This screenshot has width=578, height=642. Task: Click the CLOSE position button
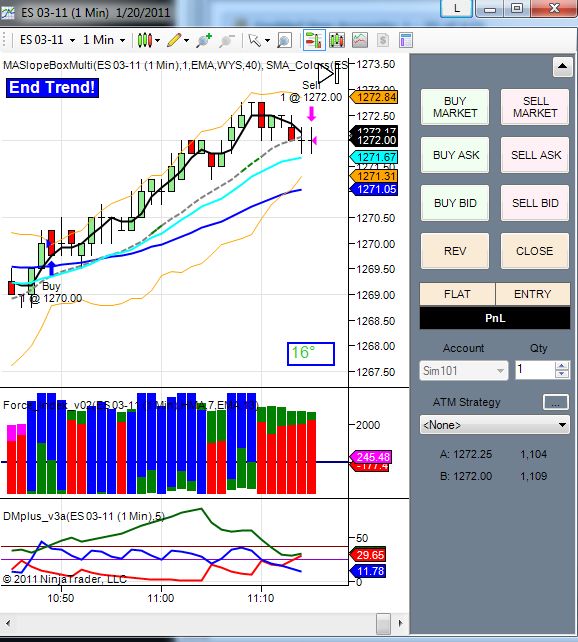(535, 251)
